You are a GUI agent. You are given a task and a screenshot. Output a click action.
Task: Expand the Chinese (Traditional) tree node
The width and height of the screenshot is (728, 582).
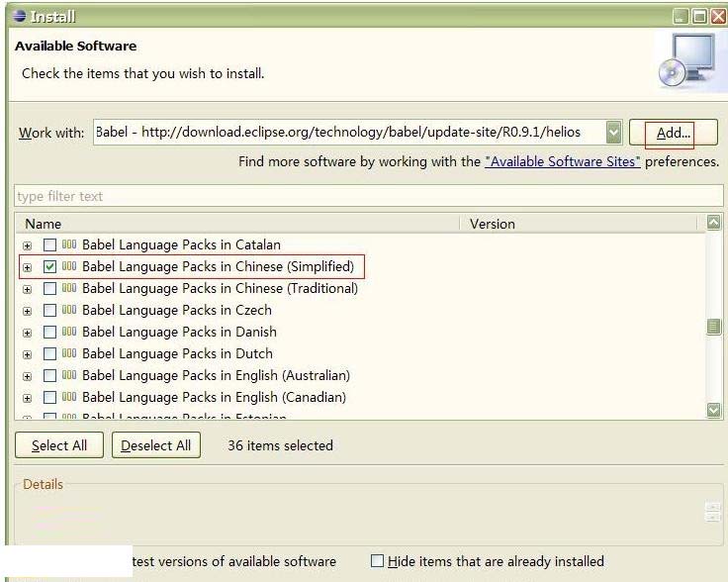point(28,289)
